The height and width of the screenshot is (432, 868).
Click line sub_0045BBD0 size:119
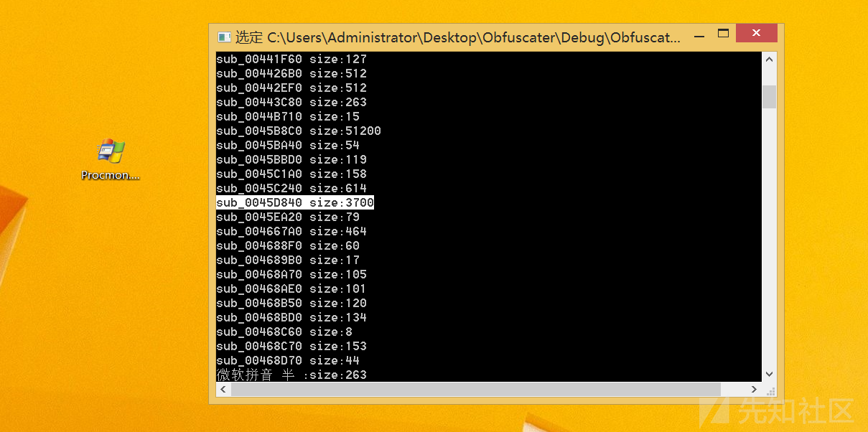click(291, 159)
